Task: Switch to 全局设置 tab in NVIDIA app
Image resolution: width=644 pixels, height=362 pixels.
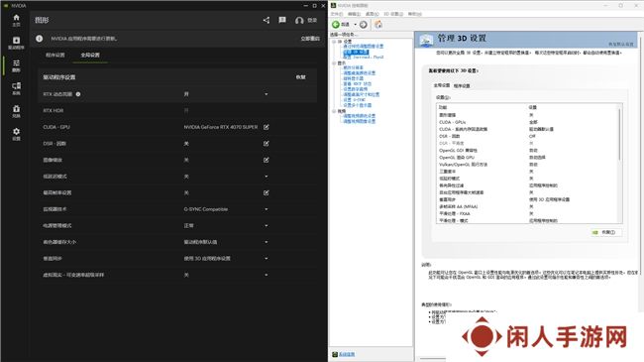Action: 90,55
